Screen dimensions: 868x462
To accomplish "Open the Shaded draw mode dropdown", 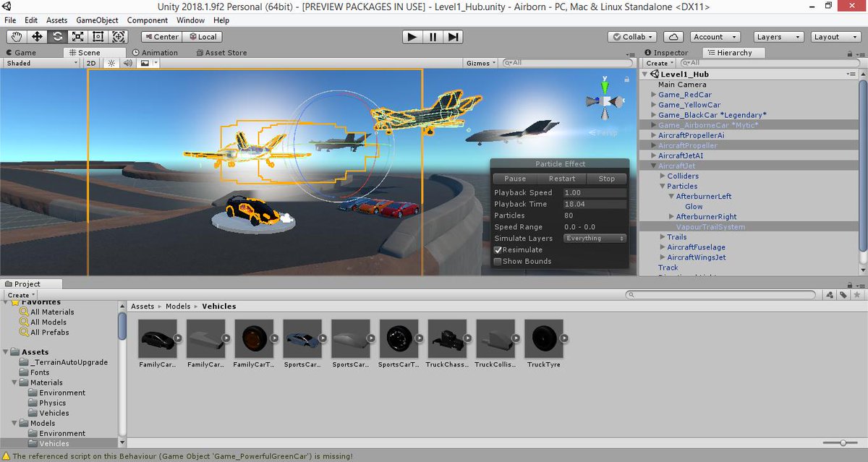I will tap(41, 63).
